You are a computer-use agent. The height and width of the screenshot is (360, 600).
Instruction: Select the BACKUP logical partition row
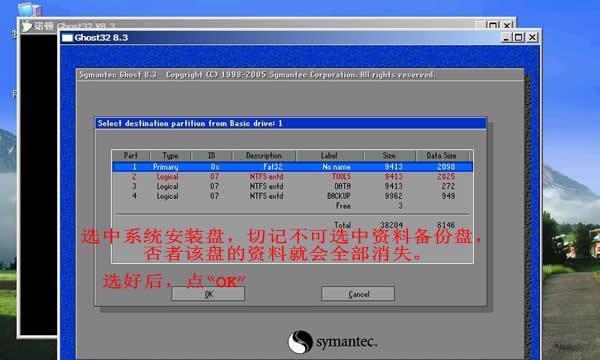pos(292,196)
